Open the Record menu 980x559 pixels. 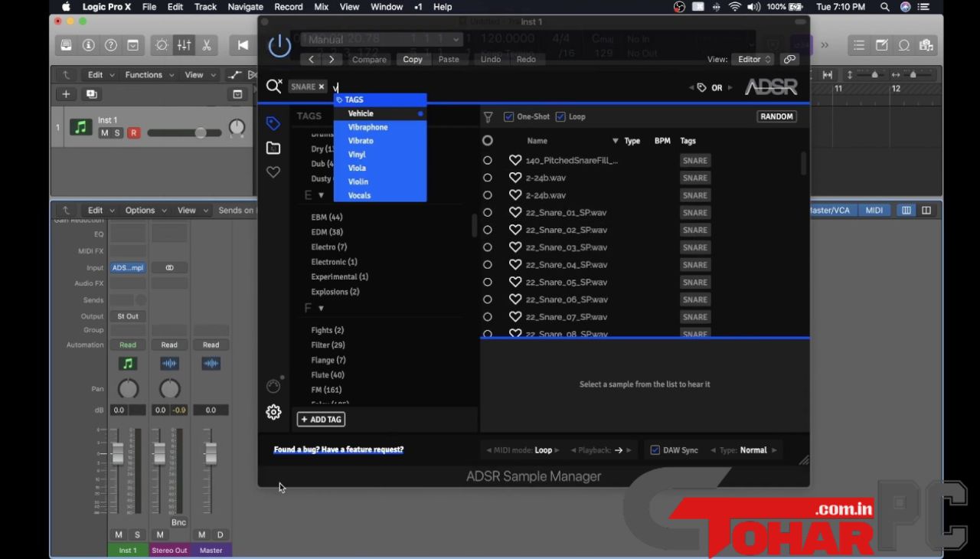coord(289,7)
